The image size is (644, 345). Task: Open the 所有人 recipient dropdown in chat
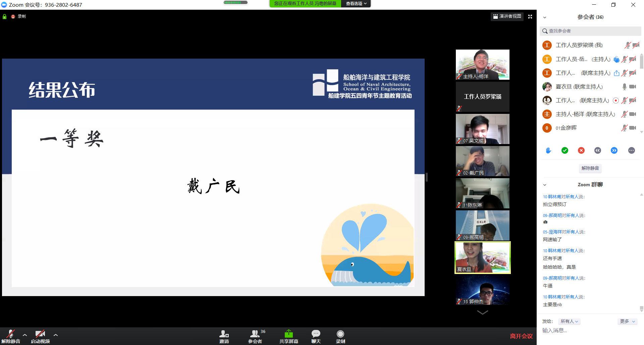[569, 321]
